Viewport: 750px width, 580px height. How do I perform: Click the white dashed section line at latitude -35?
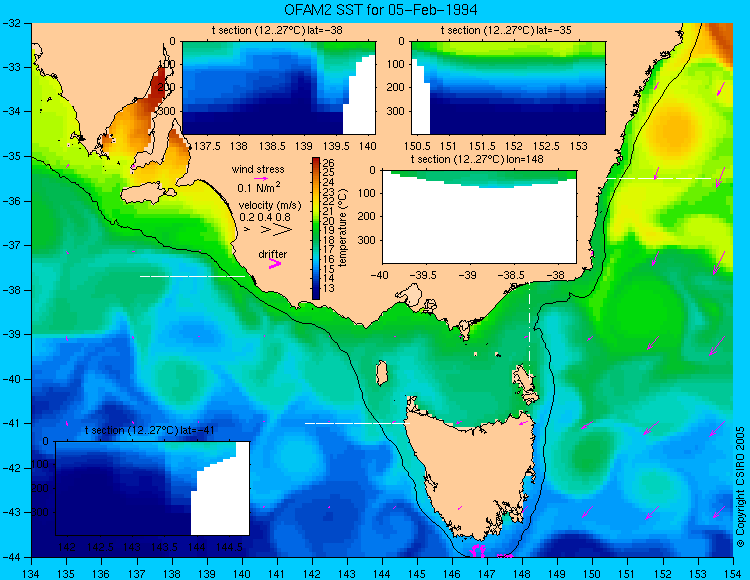coord(659,178)
